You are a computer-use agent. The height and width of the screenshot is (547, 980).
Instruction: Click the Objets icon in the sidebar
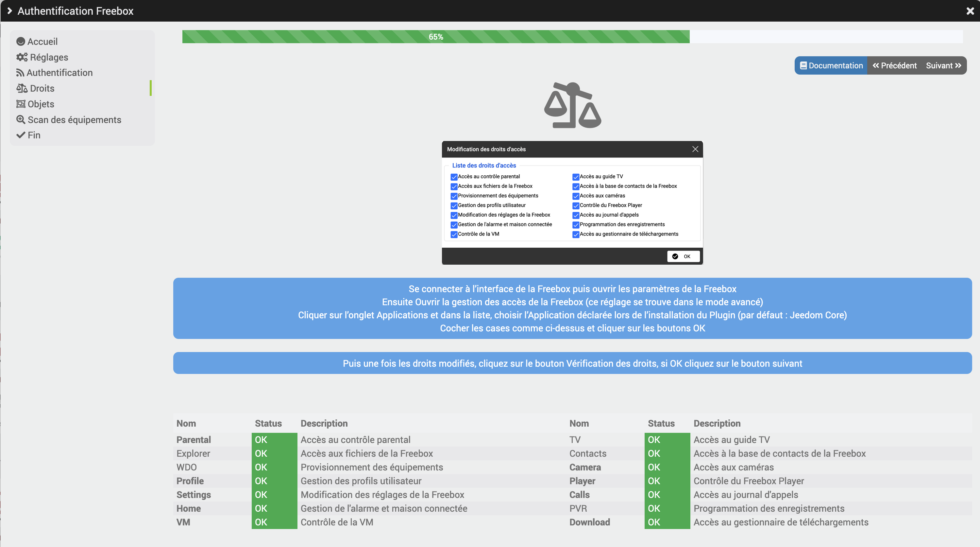point(21,104)
